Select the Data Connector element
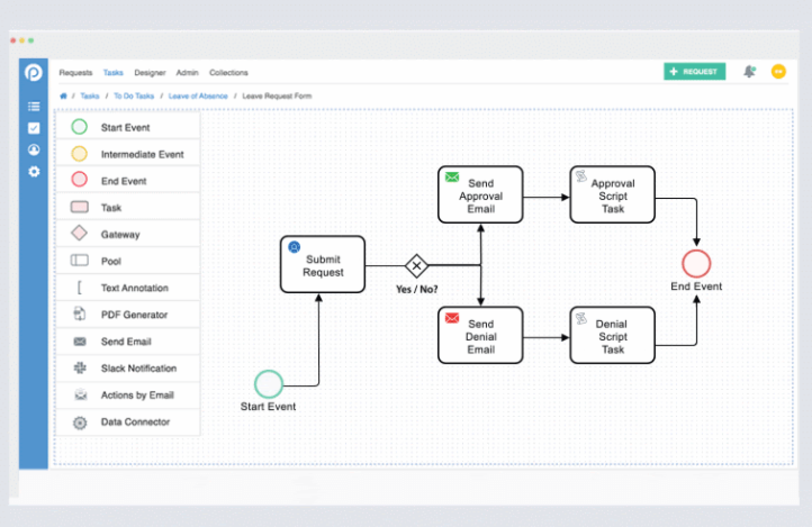Image resolution: width=812 pixels, height=527 pixels. [135, 422]
